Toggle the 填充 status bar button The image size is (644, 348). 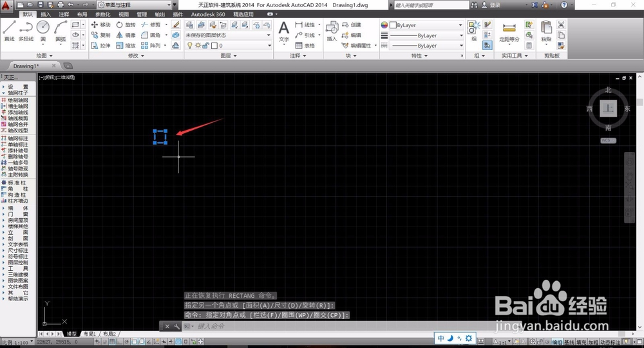[x=581, y=342]
